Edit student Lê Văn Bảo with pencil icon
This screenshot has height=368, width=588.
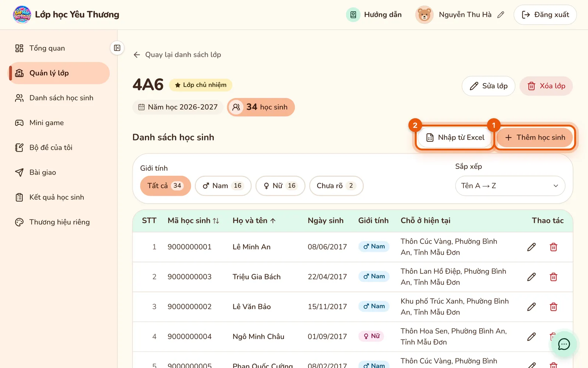pos(531,307)
